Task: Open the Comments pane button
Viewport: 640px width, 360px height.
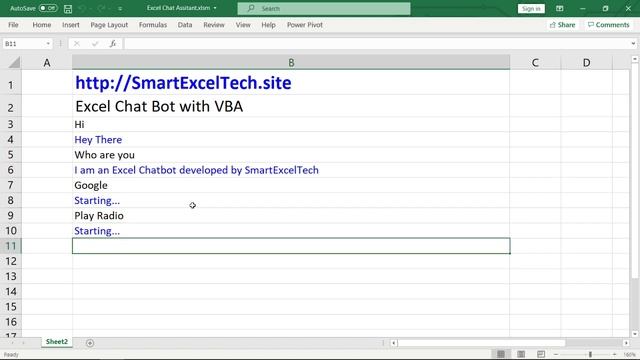Action: pos(608,25)
